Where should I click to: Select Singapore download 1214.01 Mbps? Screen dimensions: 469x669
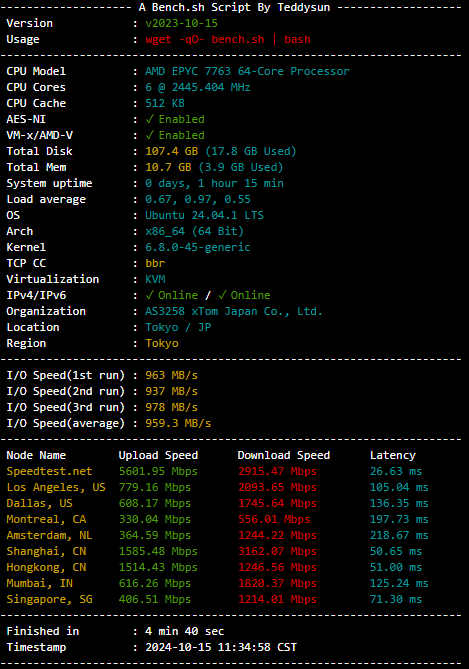pos(277,599)
